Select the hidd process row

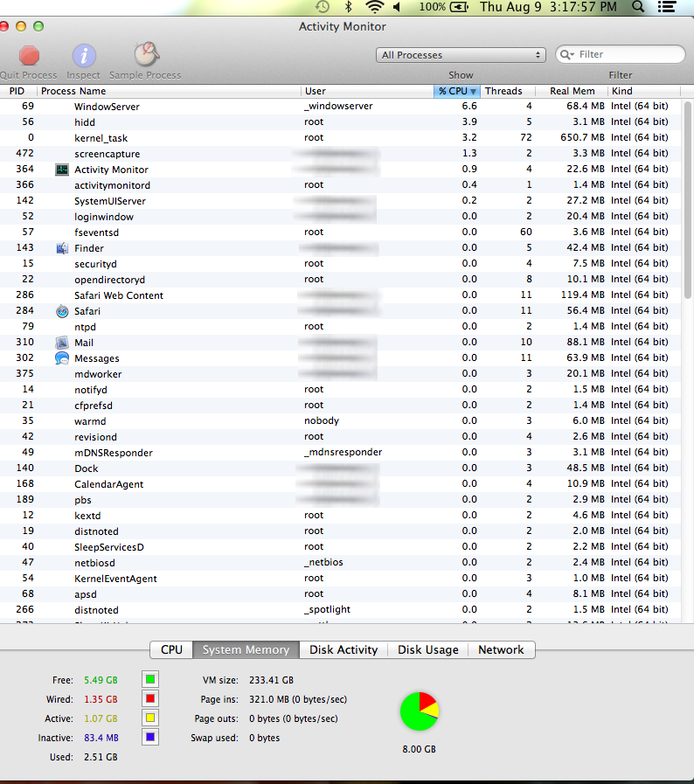coord(340,122)
